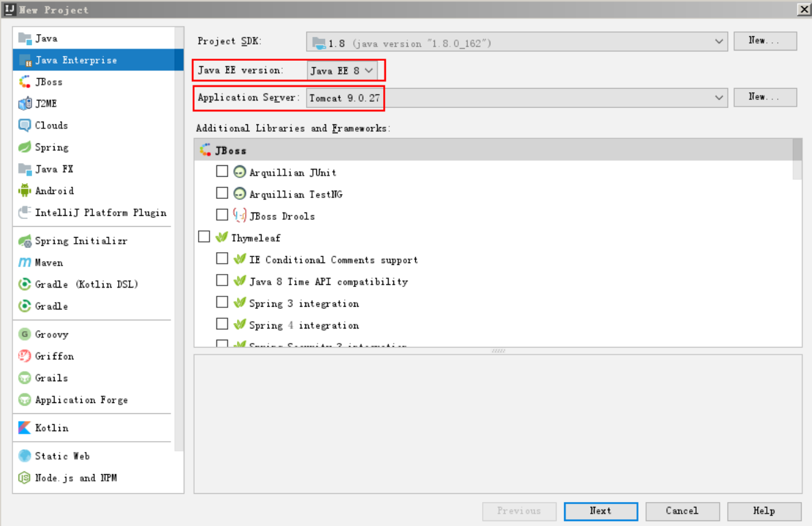Viewport: 812px width, 526px height.
Task: Click the JBoss Drools icon
Action: click(239, 216)
